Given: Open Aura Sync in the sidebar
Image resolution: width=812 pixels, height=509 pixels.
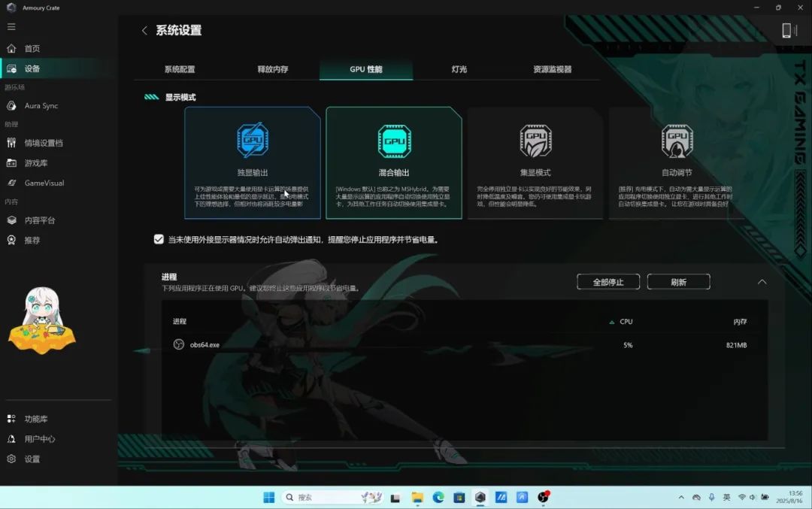Looking at the screenshot, I should pyautogui.click(x=41, y=105).
